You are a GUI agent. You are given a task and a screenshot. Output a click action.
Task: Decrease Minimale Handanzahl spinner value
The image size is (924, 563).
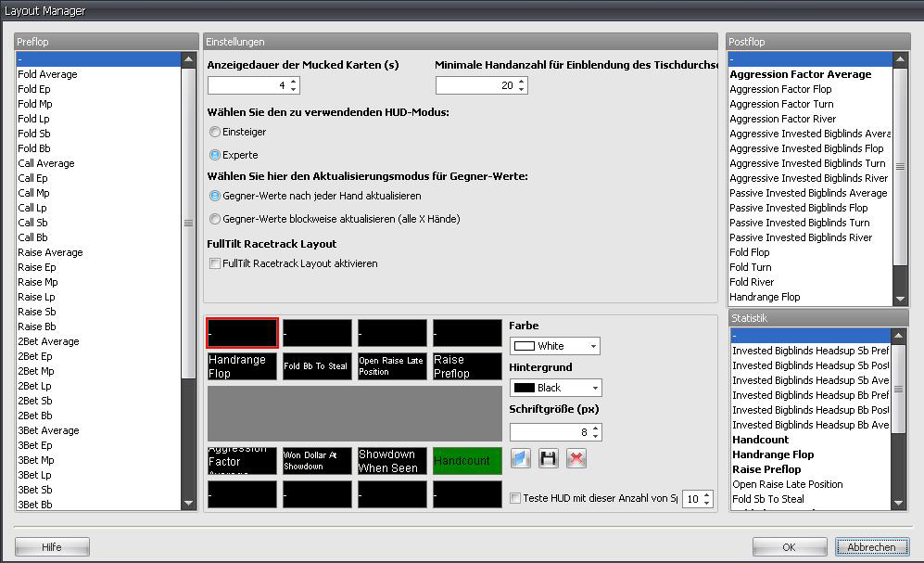coord(522,90)
